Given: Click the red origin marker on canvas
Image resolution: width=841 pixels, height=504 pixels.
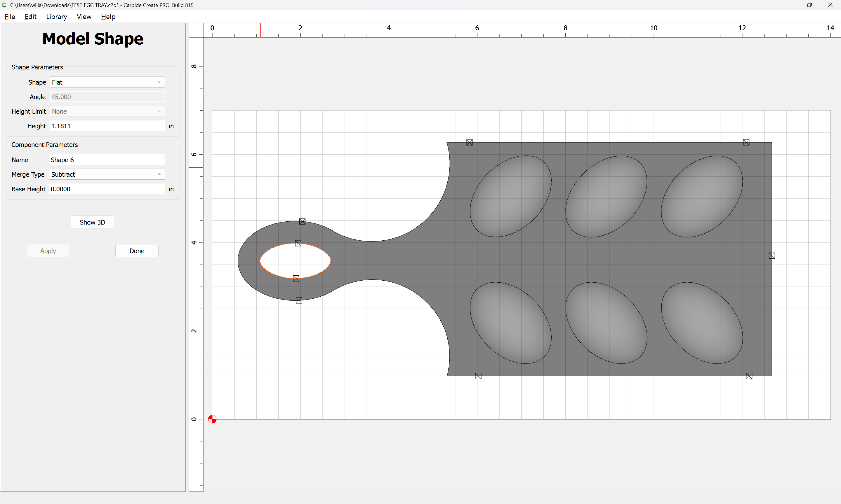Looking at the screenshot, I should tap(212, 419).
